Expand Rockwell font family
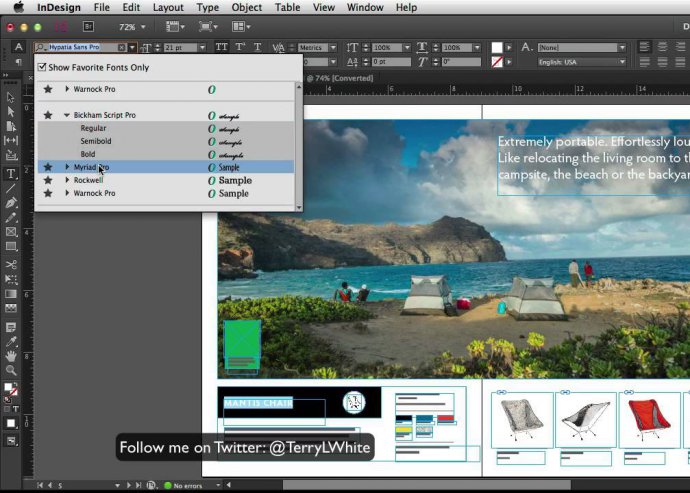Image resolution: width=690 pixels, height=493 pixels. click(x=67, y=180)
